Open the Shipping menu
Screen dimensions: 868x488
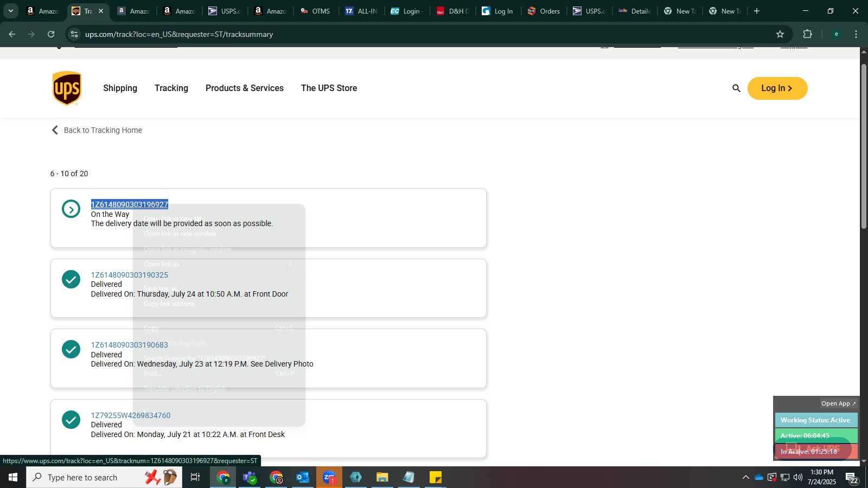point(120,88)
